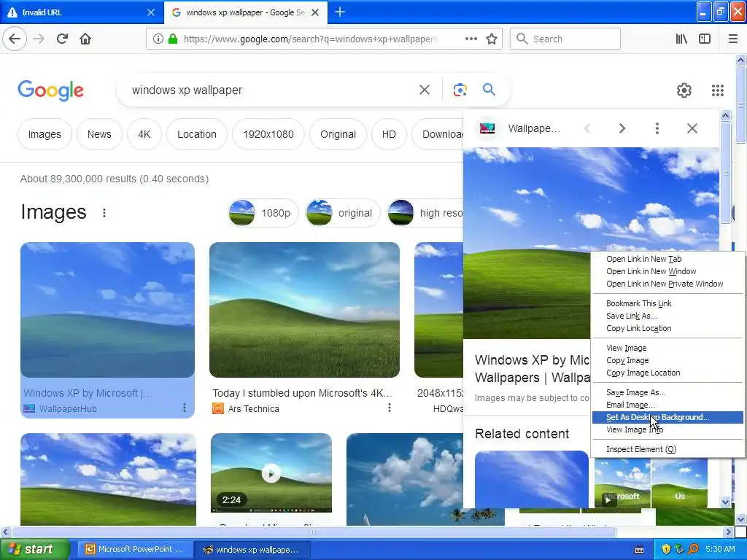Choose Inspect Element
This screenshot has height=560, width=747.
[667, 449]
